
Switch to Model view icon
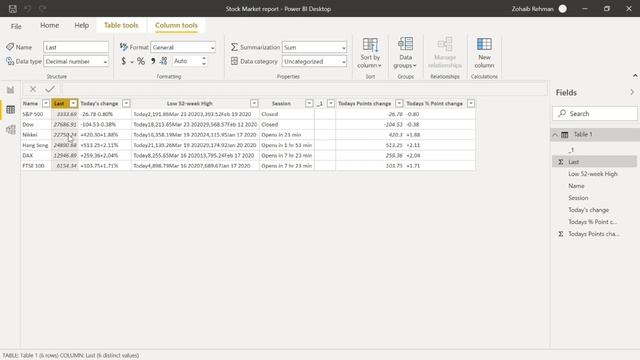pyautogui.click(x=11, y=130)
